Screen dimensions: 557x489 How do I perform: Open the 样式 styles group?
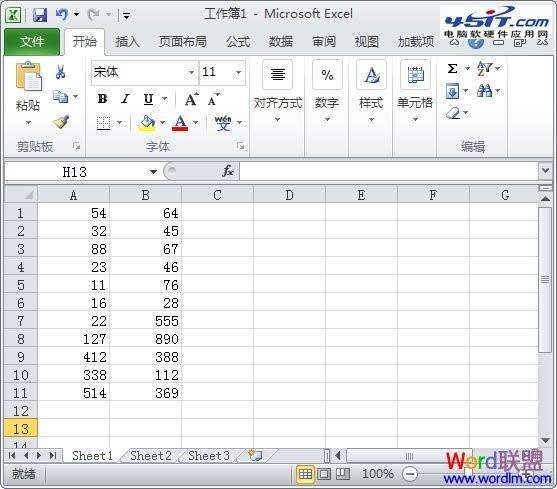tap(371, 92)
